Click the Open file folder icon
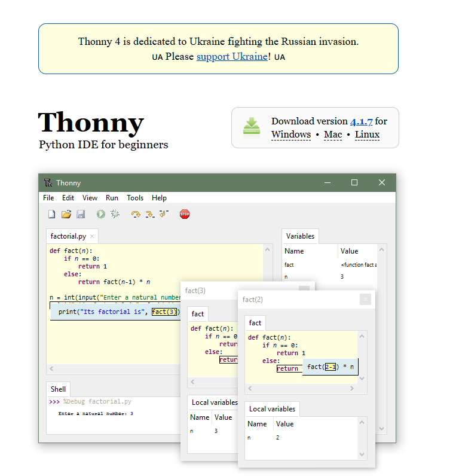The width and height of the screenshot is (462, 476). pos(66,214)
